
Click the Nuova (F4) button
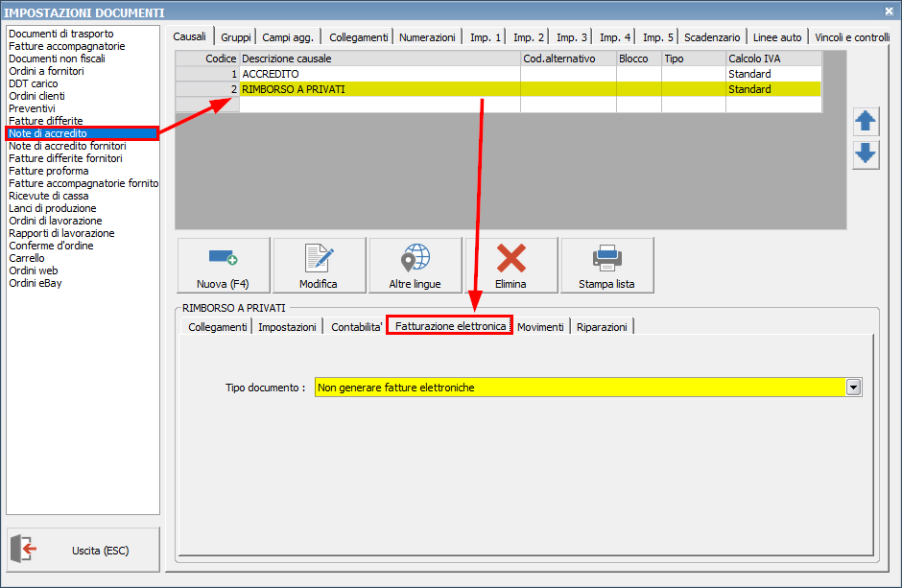(x=224, y=266)
